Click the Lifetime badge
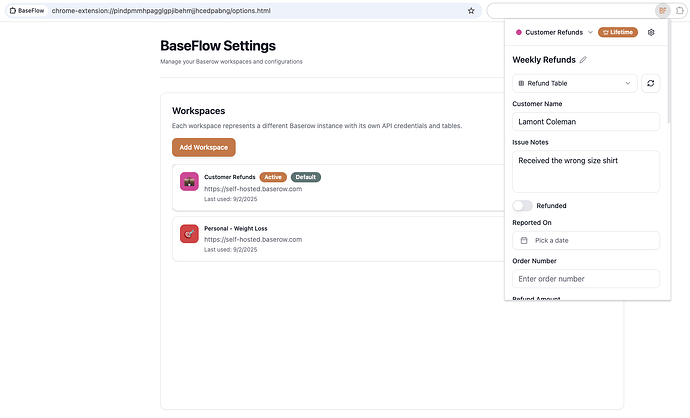 [x=617, y=32]
